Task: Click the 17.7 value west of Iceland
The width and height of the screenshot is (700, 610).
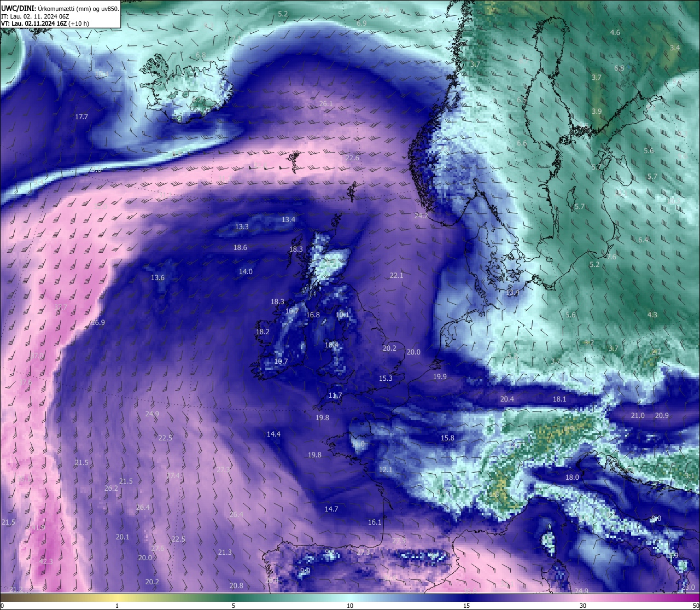Action: coord(81,117)
